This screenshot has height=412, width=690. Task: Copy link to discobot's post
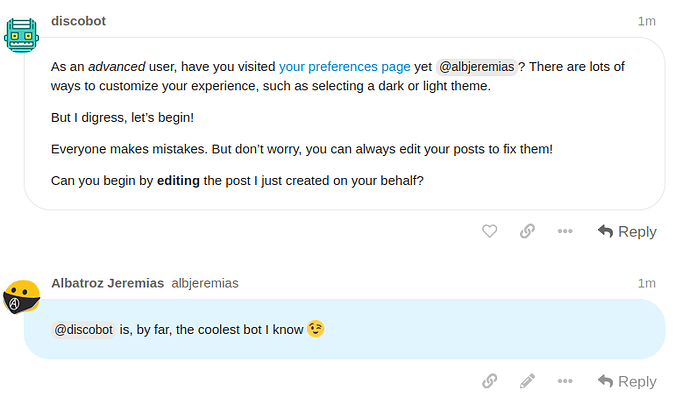coord(527,231)
